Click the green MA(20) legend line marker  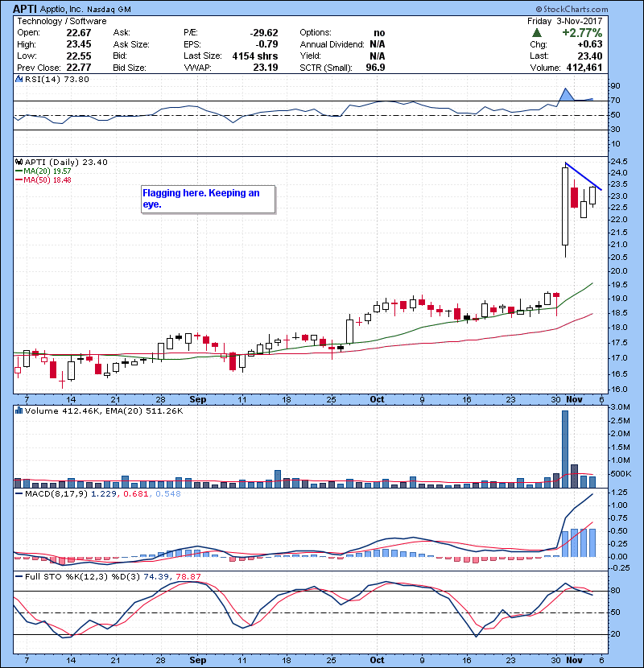(19, 171)
